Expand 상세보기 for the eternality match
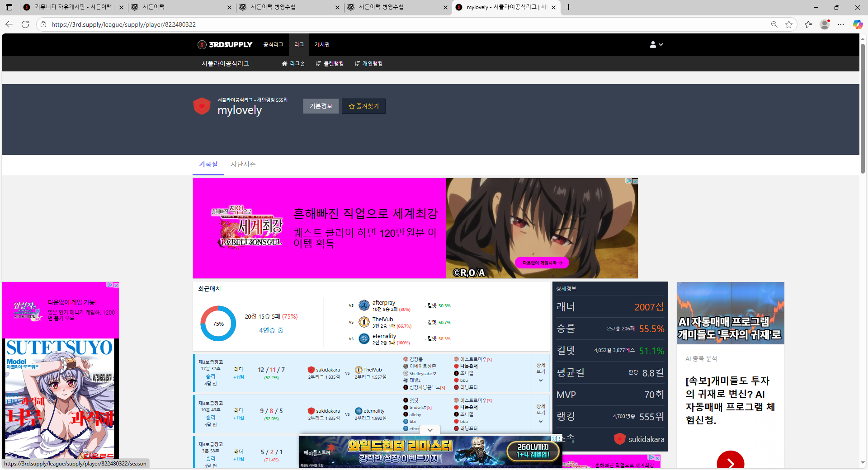Viewport: 868px width, 470px height. pyautogui.click(x=540, y=414)
